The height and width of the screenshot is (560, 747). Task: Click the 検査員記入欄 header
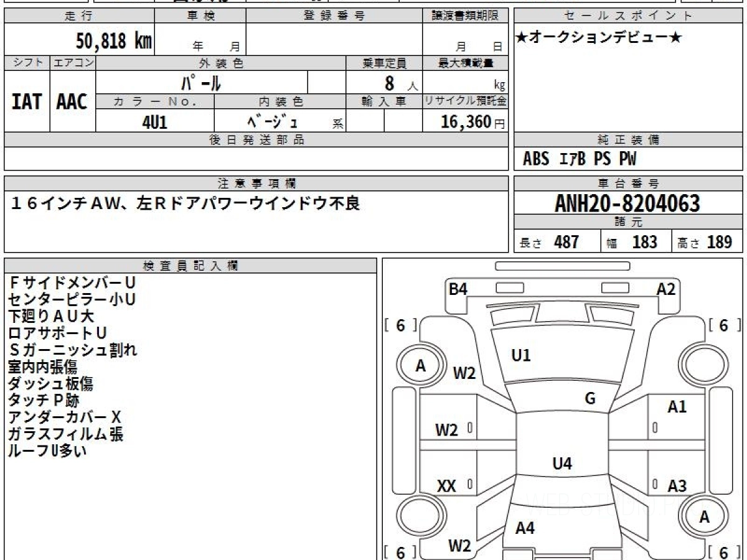[190, 265]
